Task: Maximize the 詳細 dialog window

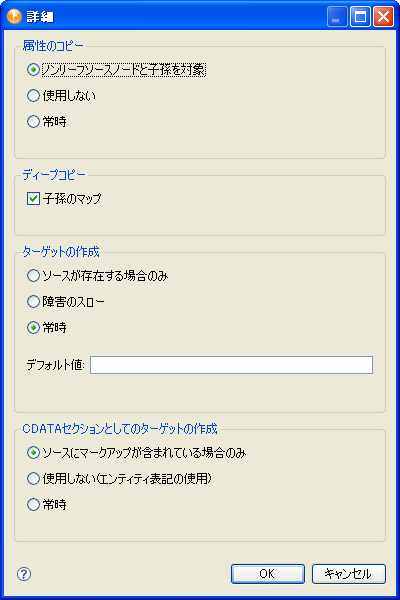Action: click(360, 16)
